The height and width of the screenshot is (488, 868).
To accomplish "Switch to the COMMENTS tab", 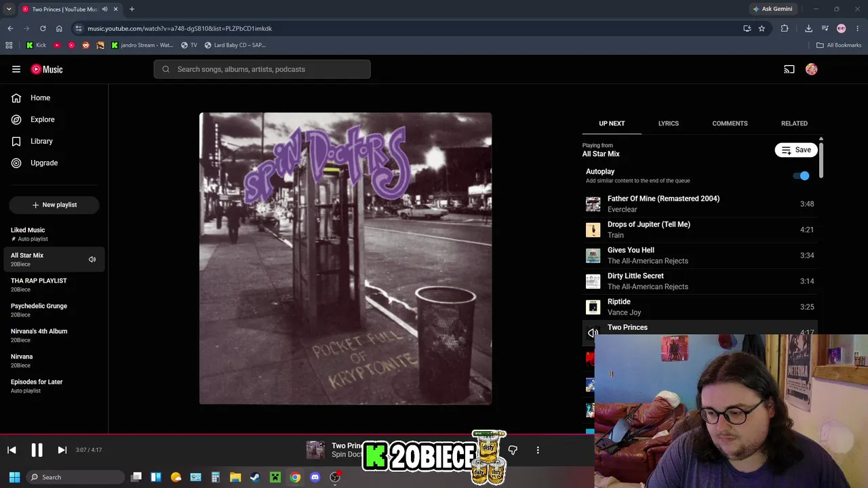I will pyautogui.click(x=730, y=123).
